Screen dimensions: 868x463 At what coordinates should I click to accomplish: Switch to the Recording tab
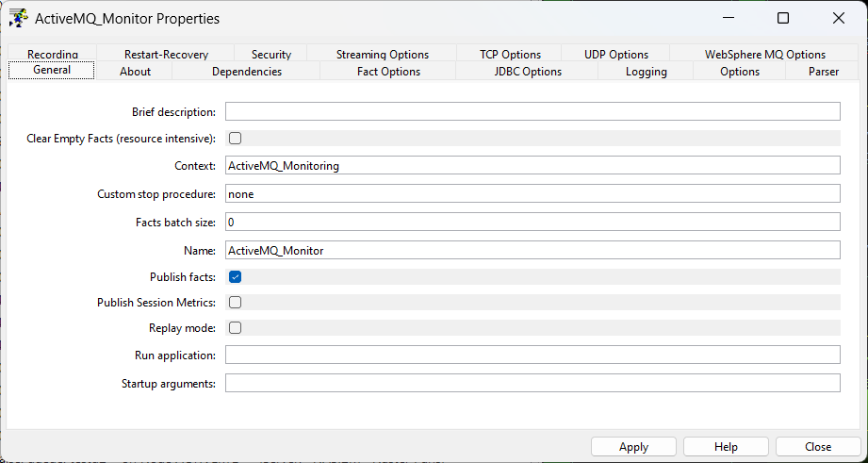(x=53, y=54)
